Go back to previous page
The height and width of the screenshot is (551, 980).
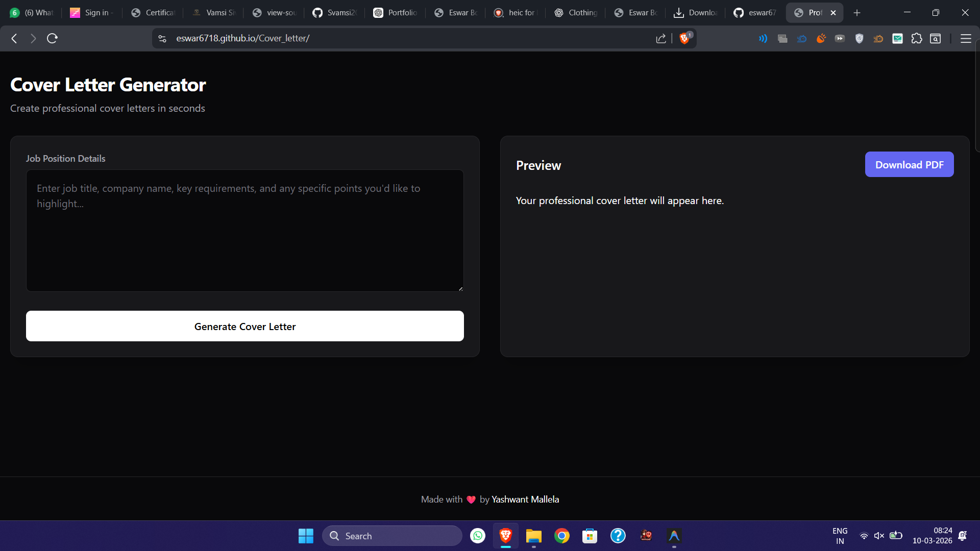(14, 38)
